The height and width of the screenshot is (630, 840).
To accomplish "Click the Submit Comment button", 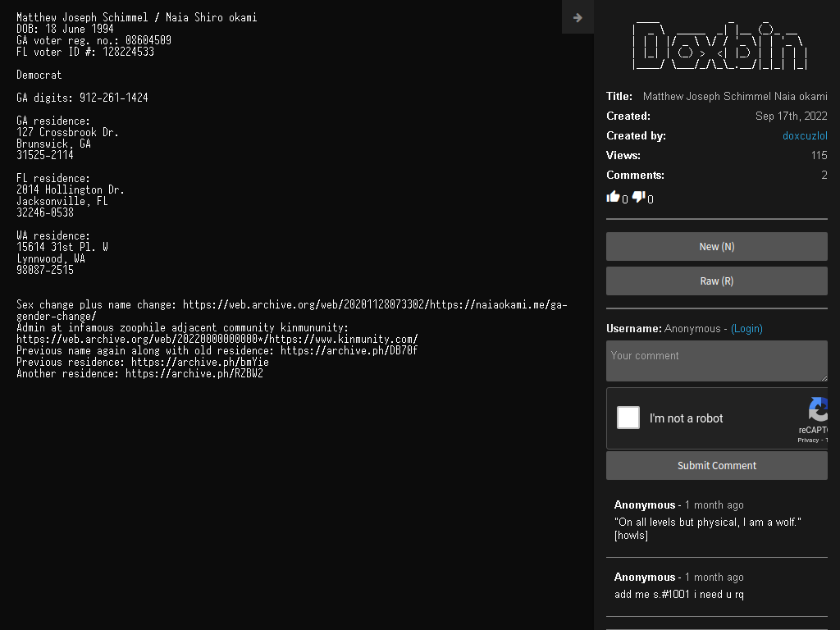I will [x=717, y=466].
